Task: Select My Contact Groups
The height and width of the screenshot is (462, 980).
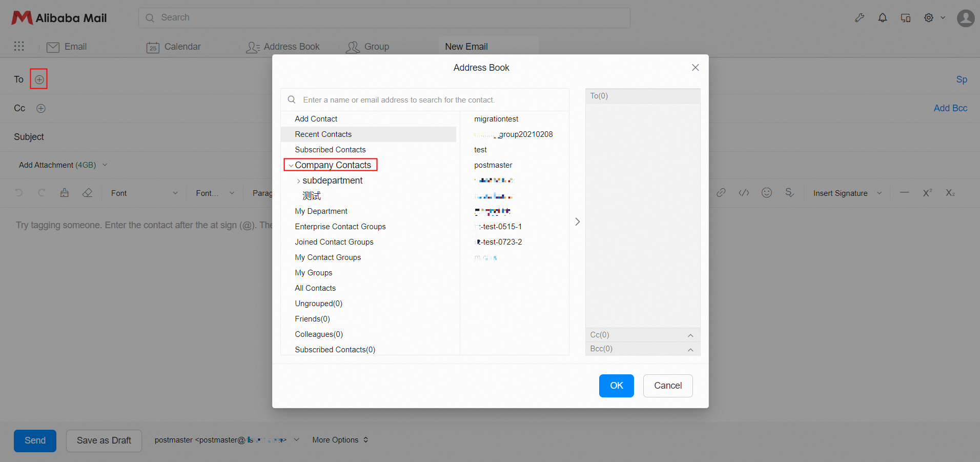Action: 328,257
